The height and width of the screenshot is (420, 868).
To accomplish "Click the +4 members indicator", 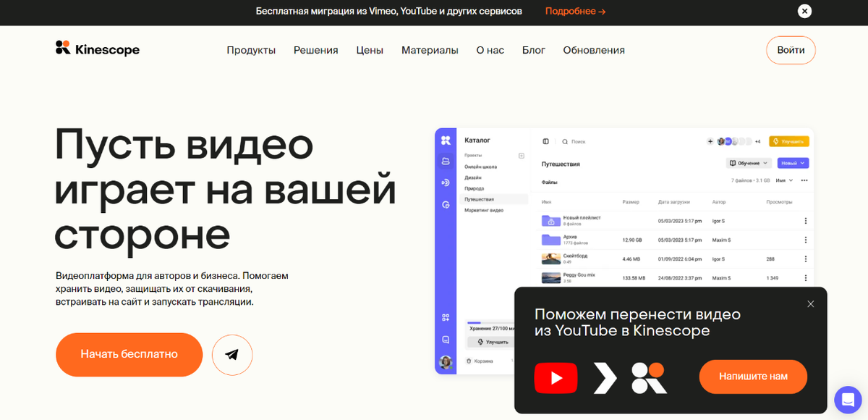I will [757, 142].
